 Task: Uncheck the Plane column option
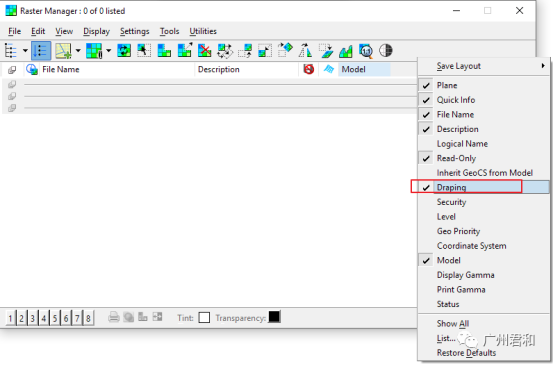point(484,85)
